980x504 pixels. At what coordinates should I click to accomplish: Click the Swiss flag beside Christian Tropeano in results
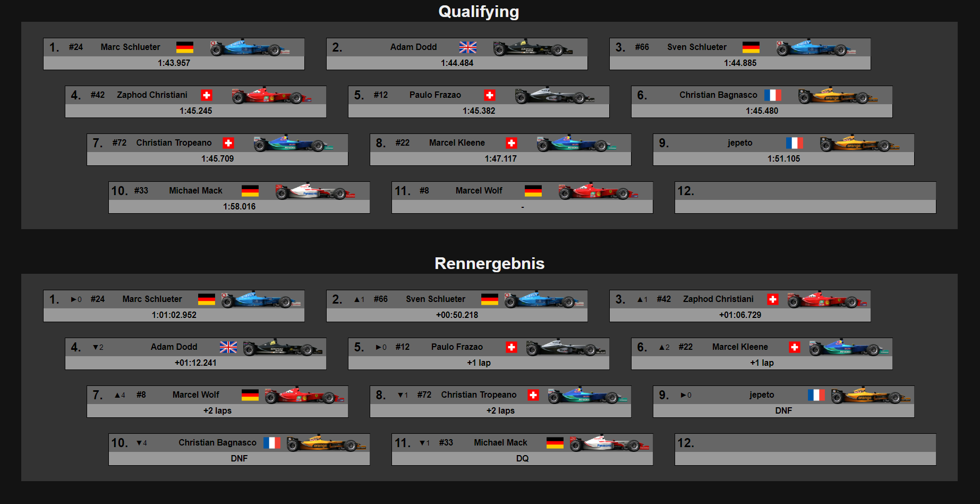[x=533, y=395]
